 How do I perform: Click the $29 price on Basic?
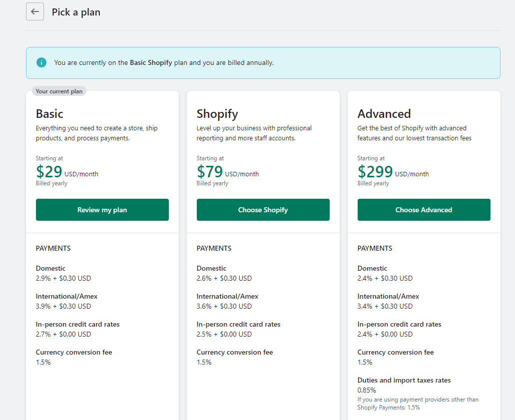[x=49, y=171]
